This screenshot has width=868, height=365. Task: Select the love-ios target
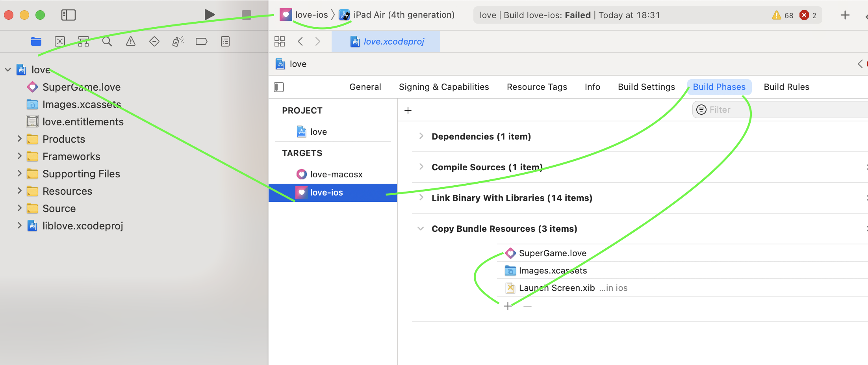[x=333, y=192]
